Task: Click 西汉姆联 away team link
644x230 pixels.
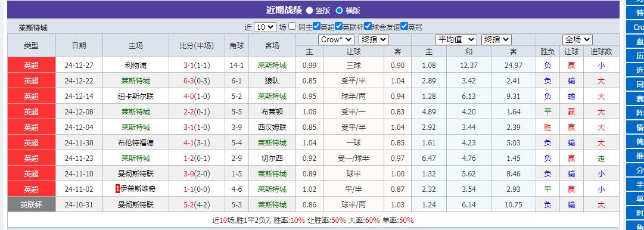Action: 272,128
